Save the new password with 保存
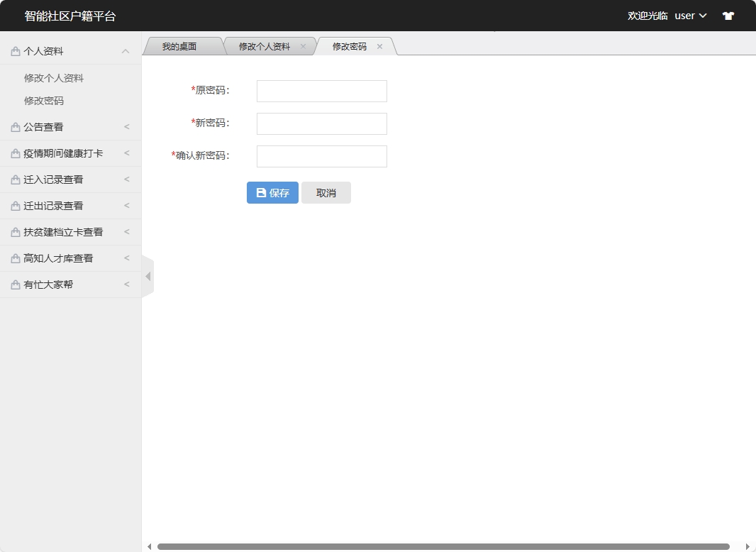The width and height of the screenshot is (756, 552). point(272,192)
